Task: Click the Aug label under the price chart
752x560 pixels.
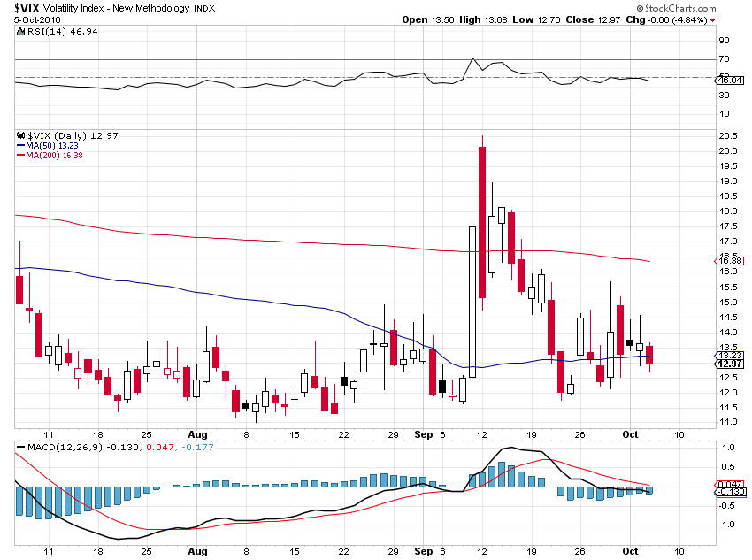Action: 197,435
